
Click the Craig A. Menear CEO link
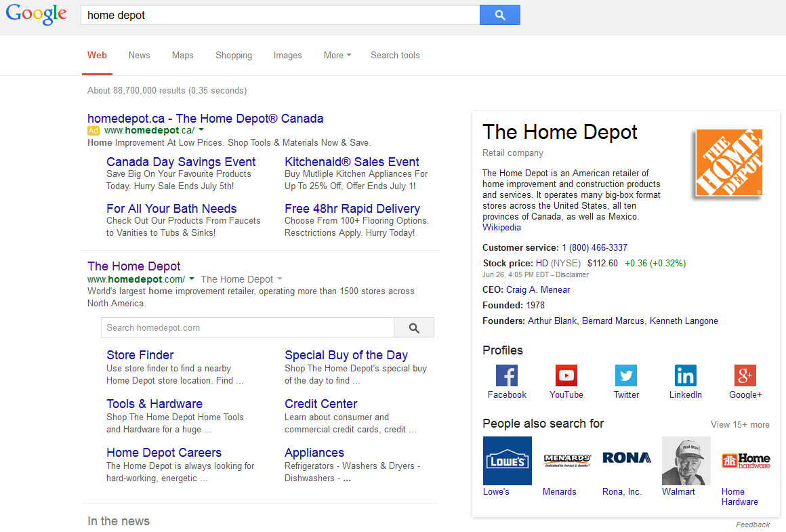click(x=537, y=290)
